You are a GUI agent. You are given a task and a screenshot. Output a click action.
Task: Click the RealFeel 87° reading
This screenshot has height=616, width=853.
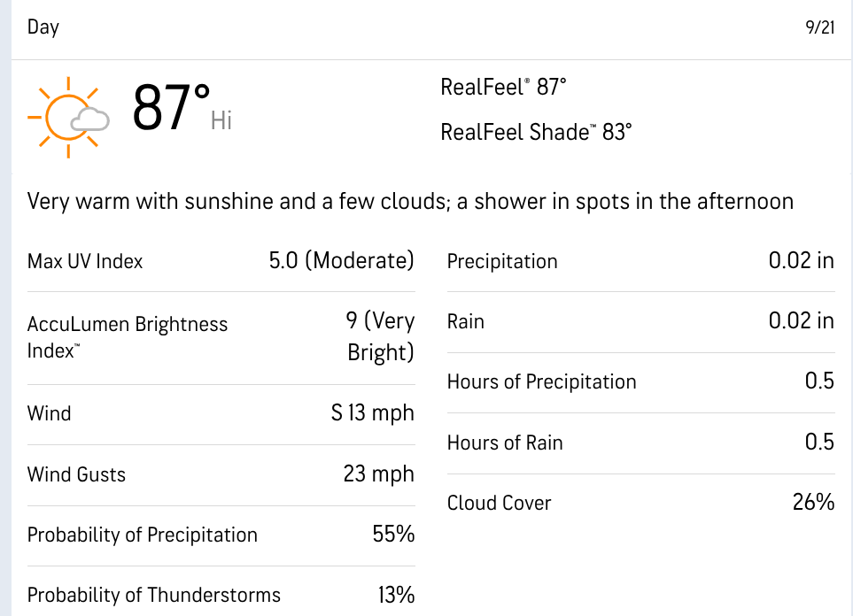point(503,87)
